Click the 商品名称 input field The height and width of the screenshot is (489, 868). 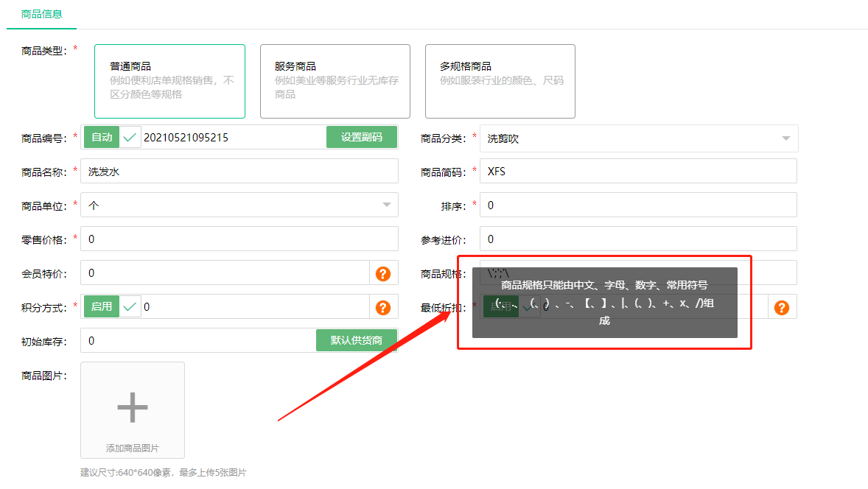(x=239, y=172)
